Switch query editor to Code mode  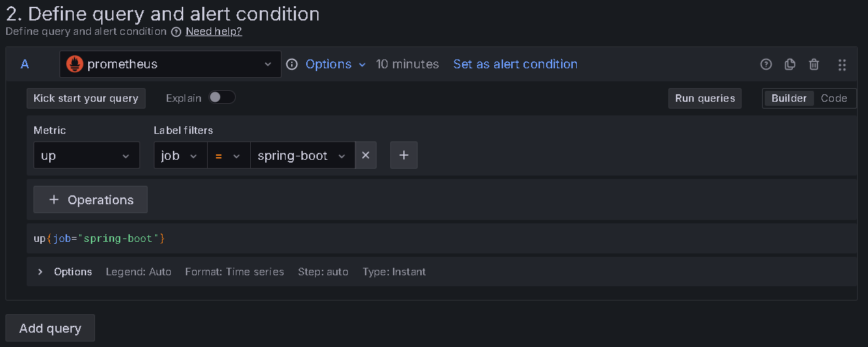point(834,98)
